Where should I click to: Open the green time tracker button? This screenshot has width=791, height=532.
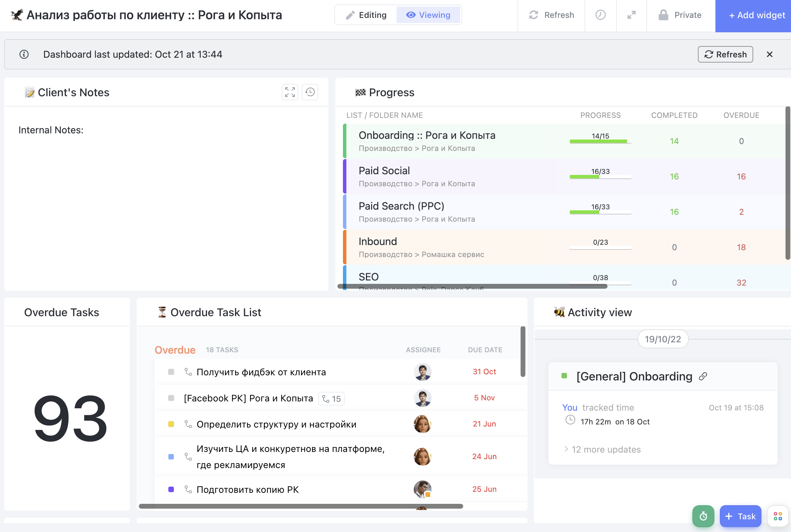point(703,516)
